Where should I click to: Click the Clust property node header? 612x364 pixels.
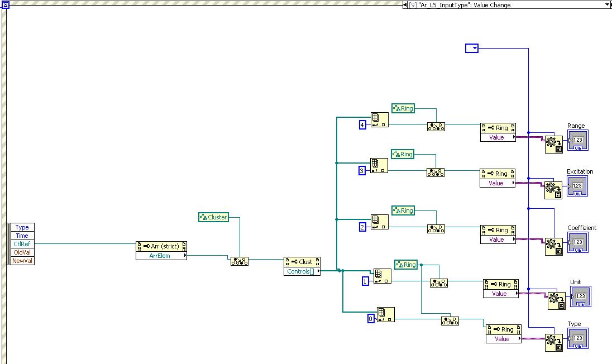pyautogui.click(x=302, y=262)
